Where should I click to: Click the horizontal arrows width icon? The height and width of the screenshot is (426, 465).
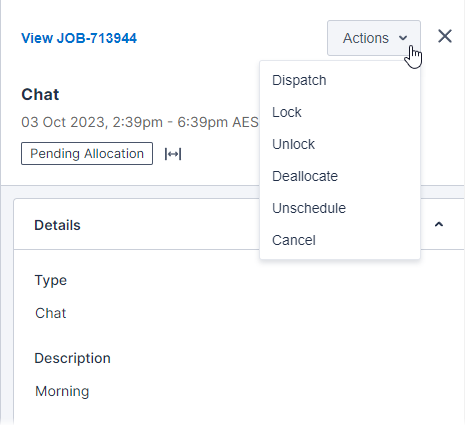(173, 154)
